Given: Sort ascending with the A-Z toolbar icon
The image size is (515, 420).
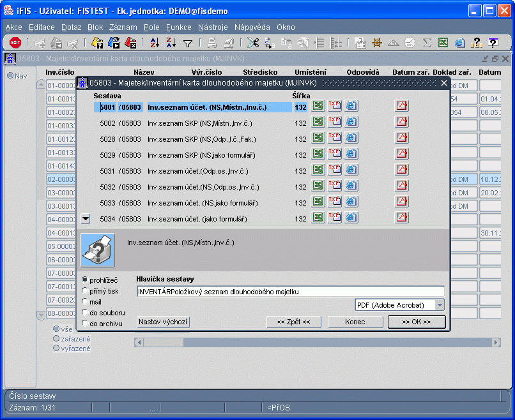Looking at the screenshot, I should [x=155, y=43].
